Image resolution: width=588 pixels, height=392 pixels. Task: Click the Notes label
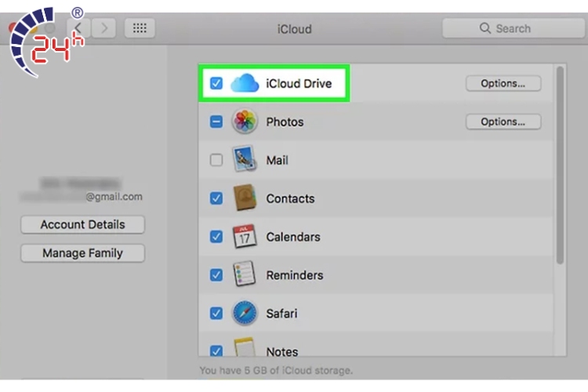click(x=282, y=351)
